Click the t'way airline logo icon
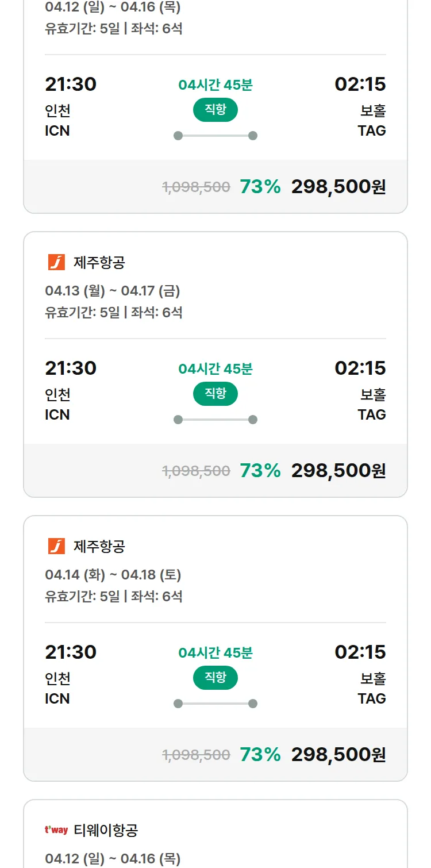 56,830
